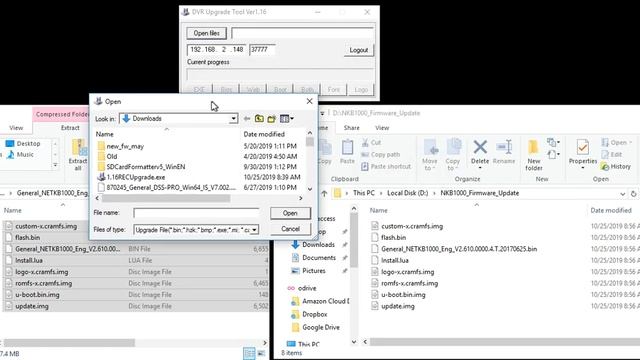Click details view icon in left Explorer status bar
This screenshot has width=640, height=360.
coord(249,353)
